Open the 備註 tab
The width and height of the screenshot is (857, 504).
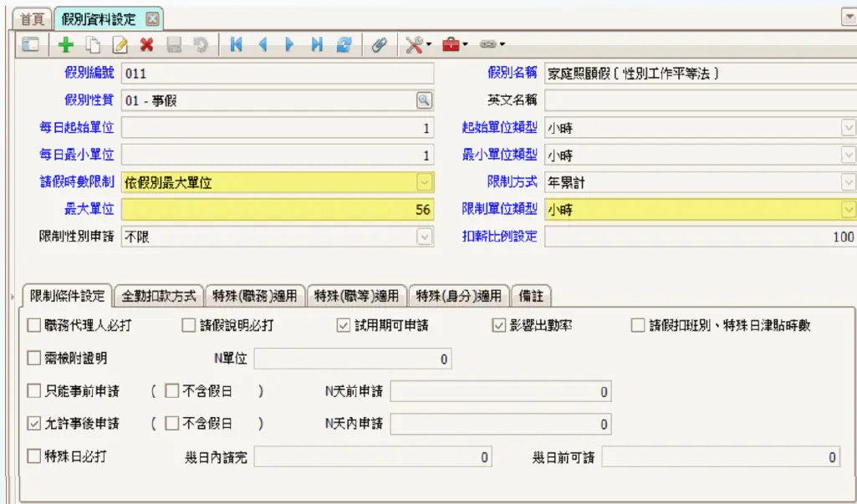tap(530, 296)
